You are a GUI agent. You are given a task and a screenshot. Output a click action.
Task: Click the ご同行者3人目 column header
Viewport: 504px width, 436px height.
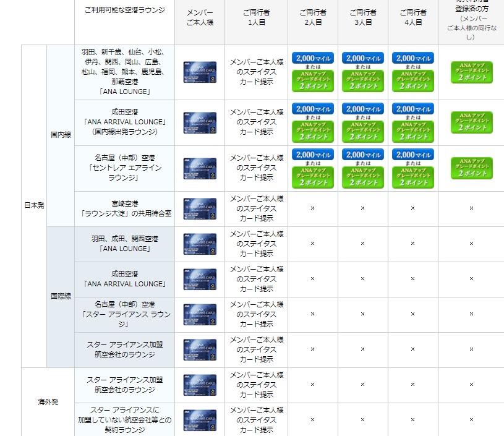[x=363, y=17]
